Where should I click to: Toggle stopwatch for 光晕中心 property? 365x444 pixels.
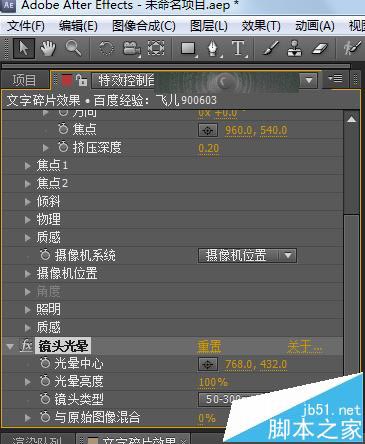[45, 363]
